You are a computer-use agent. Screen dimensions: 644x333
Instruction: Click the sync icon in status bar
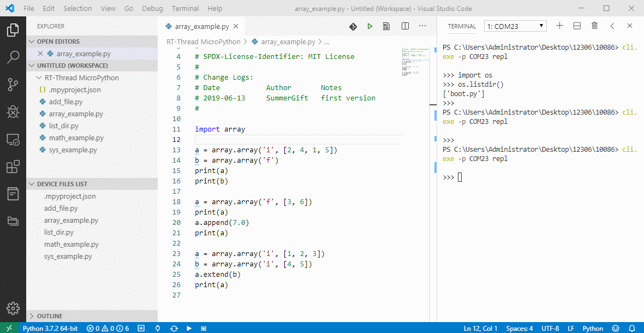click(174, 328)
